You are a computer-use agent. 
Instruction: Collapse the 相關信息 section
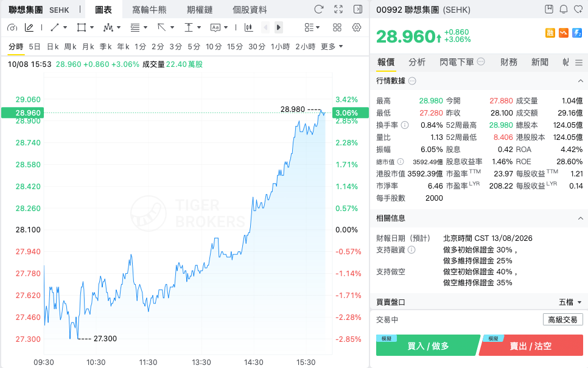click(581, 218)
